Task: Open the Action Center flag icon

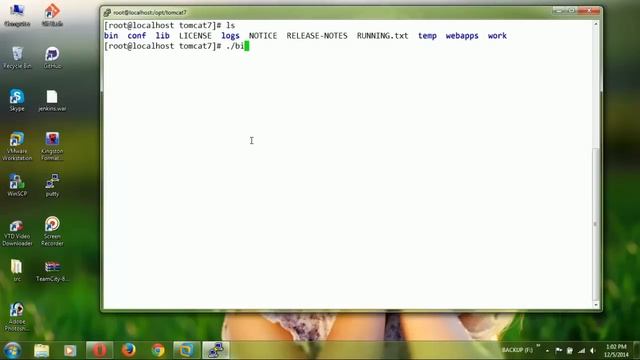Action: (558, 351)
